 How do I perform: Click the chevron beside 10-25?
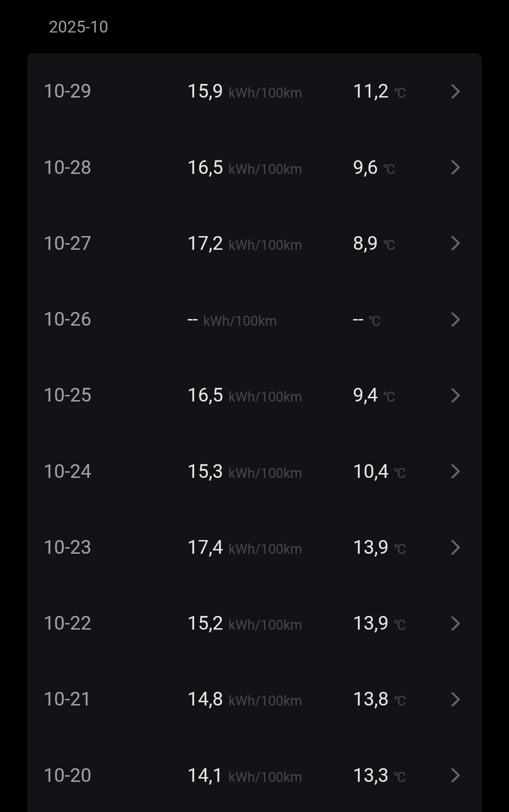[455, 395]
